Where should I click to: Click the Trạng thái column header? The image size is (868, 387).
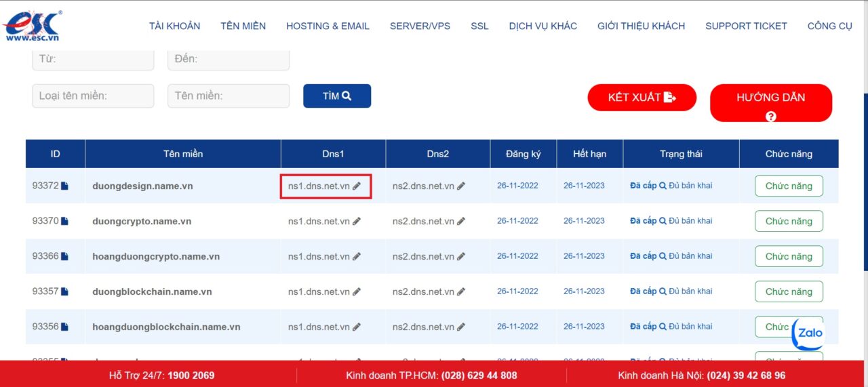[x=681, y=154]
